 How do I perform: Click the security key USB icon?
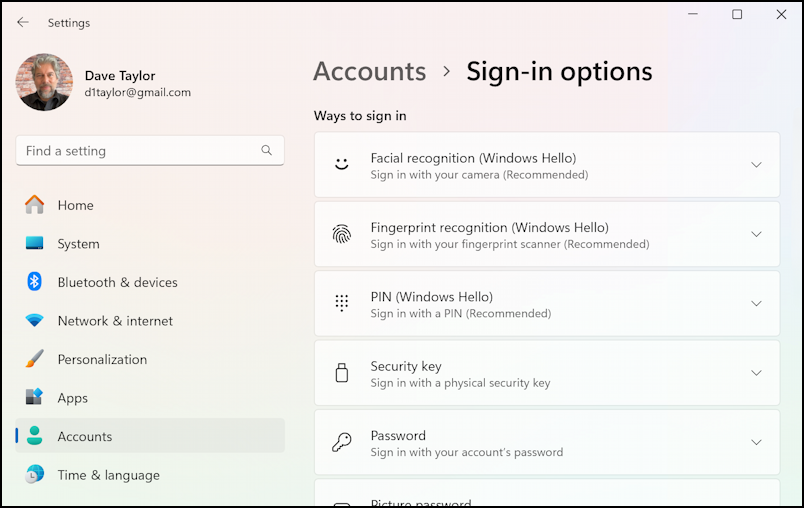pos(341,373)
